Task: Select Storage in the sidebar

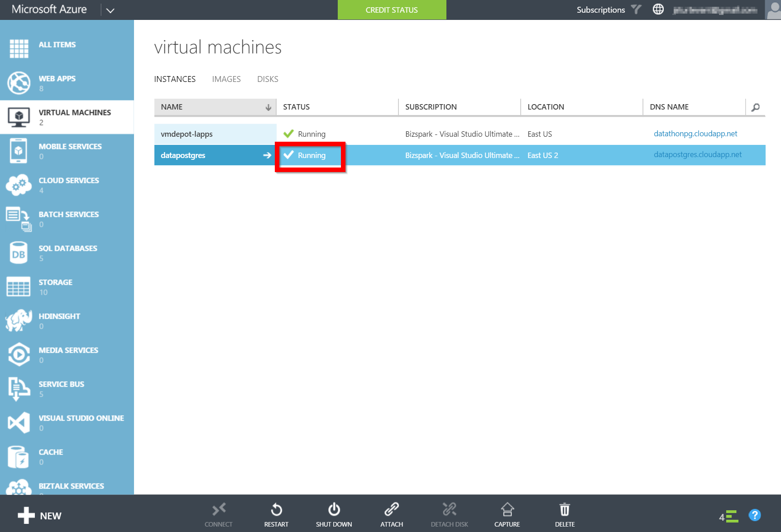Action: coord(67,287)
